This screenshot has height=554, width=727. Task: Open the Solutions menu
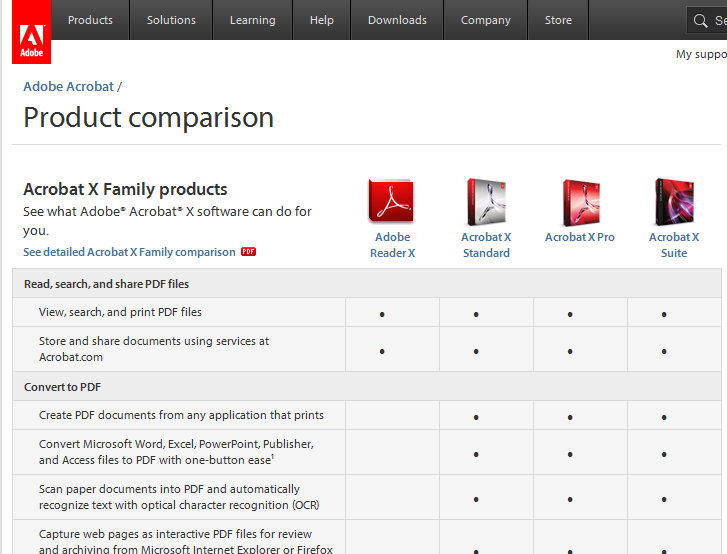pos(171,20)
